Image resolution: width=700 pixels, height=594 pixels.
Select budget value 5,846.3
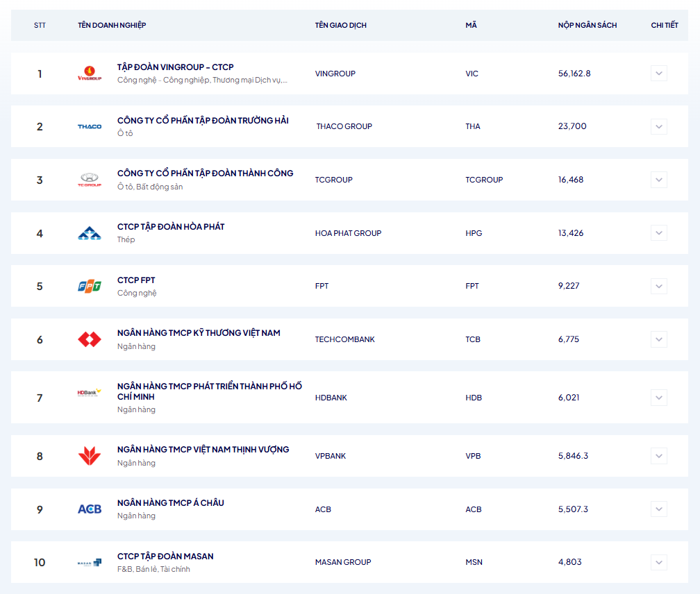[573, 456]
